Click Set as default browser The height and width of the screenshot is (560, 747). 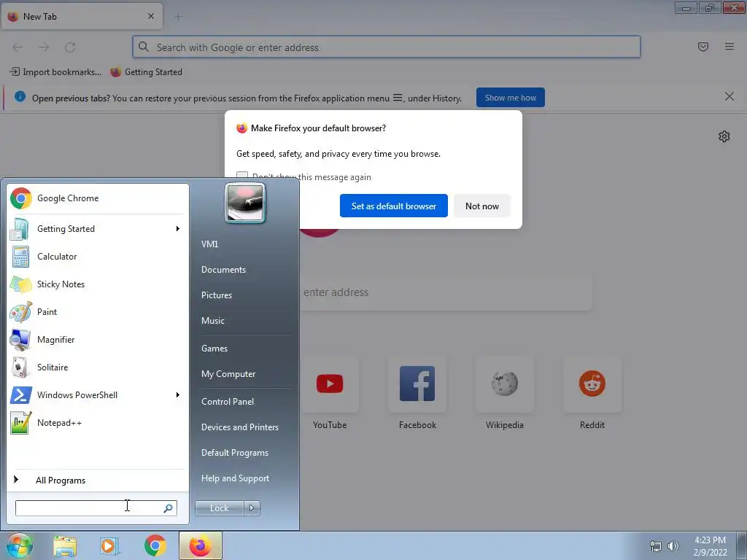393,206
